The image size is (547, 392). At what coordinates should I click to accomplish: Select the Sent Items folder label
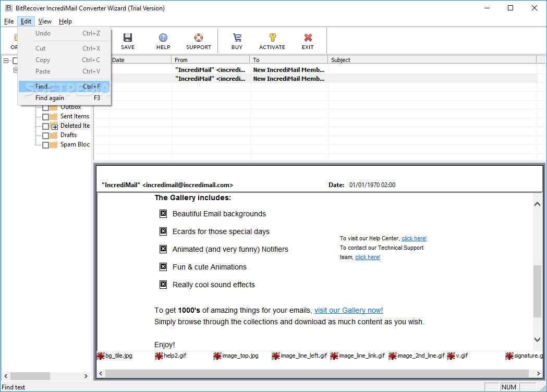[75, 116]
